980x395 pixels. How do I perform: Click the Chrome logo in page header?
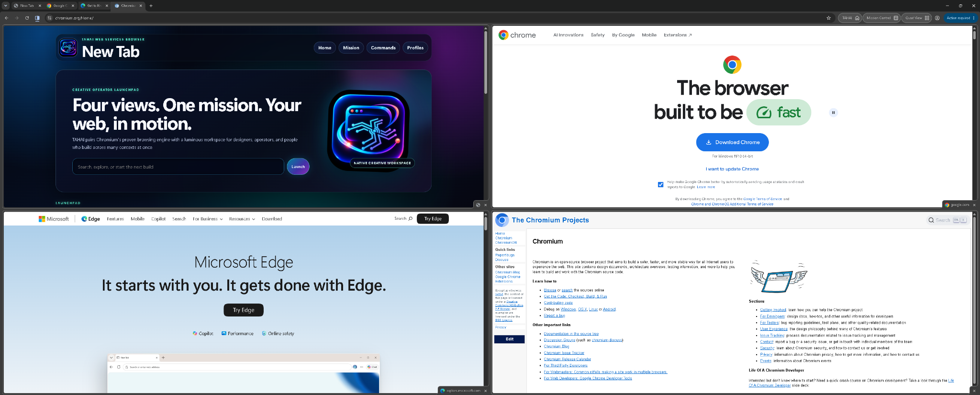pos(517,35)
